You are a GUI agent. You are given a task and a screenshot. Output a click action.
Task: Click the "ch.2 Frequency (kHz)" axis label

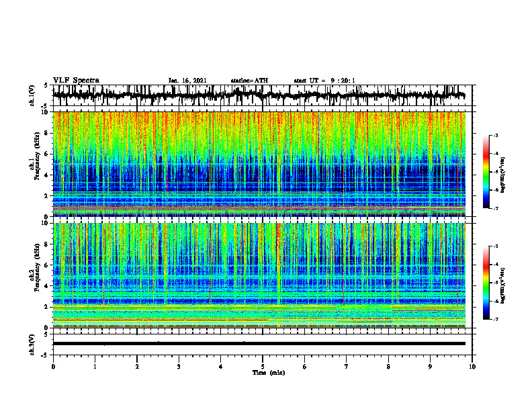35,267
